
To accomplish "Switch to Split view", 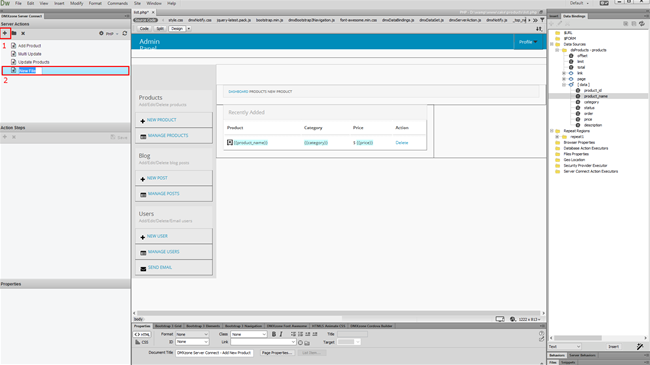I will pyautogui.click(x=160, y=29).
